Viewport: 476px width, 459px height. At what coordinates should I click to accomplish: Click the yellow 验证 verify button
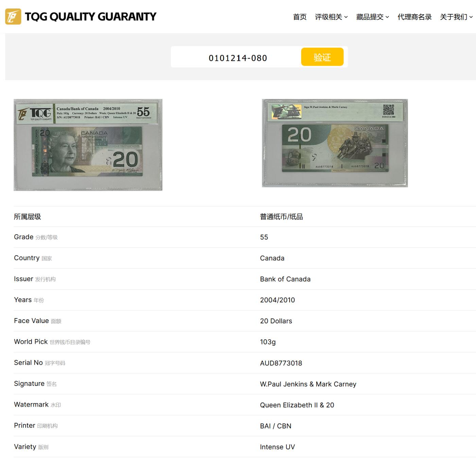click(x=322, y=57)
